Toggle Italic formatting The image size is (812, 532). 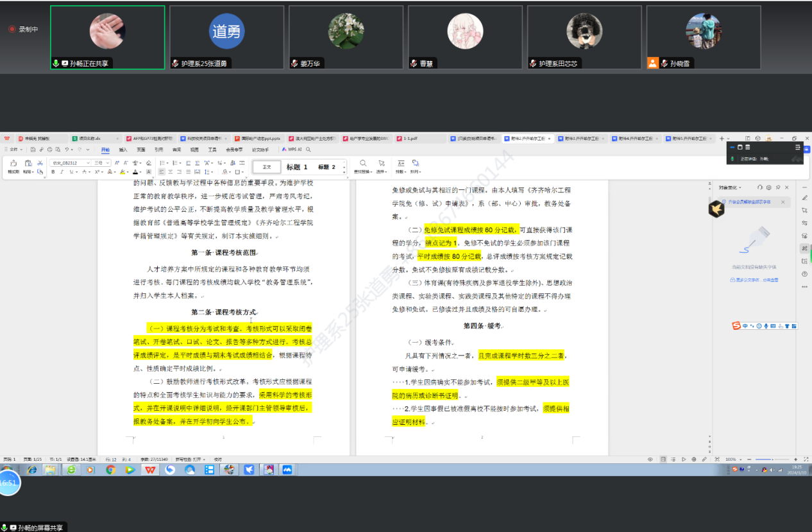[x=62, y=172]
